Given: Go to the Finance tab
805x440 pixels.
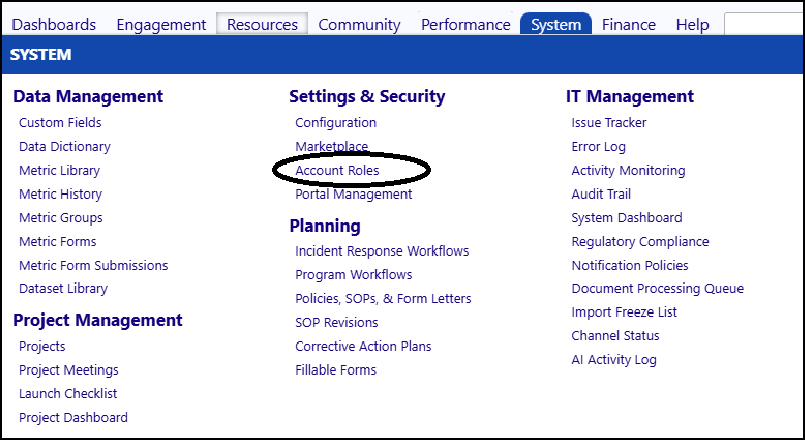Looking at the screenshot, I should pos(629,25).
